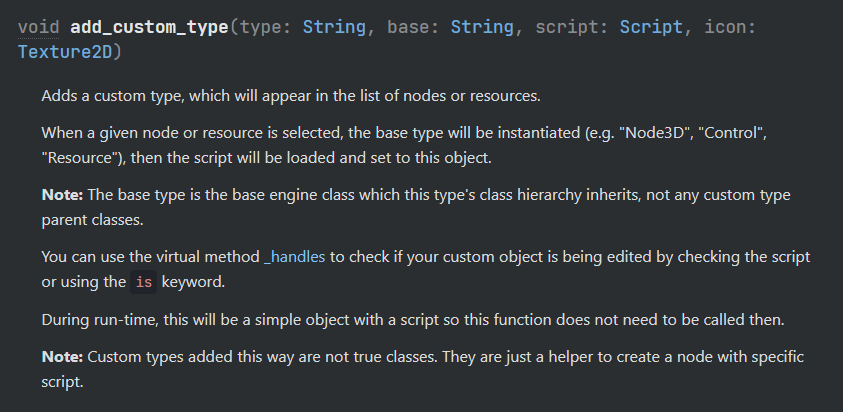Click the 'base:' parameter name
Image resolution: width=843 pixels, height=412 pixels.
point(413,27)
